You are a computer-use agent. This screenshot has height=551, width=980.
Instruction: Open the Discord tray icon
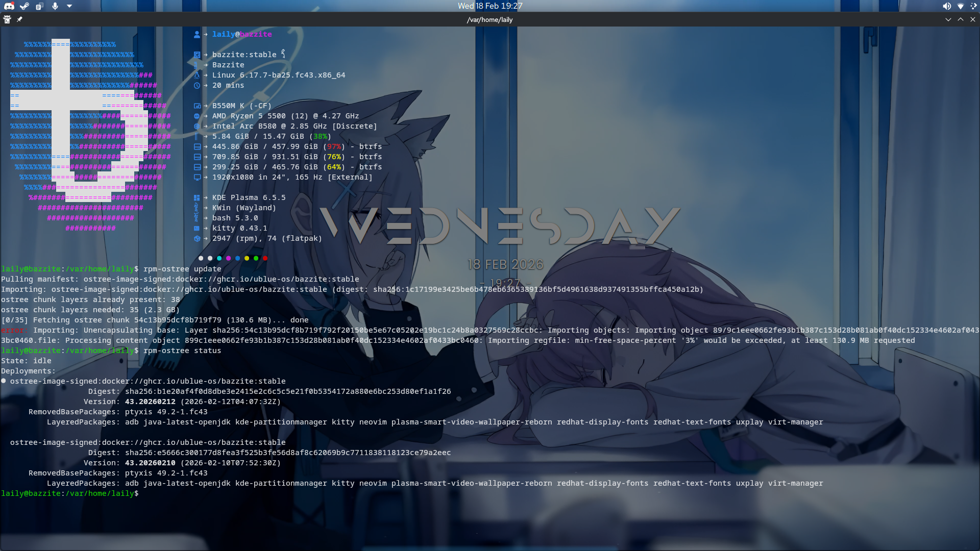[x=9, y=6]
